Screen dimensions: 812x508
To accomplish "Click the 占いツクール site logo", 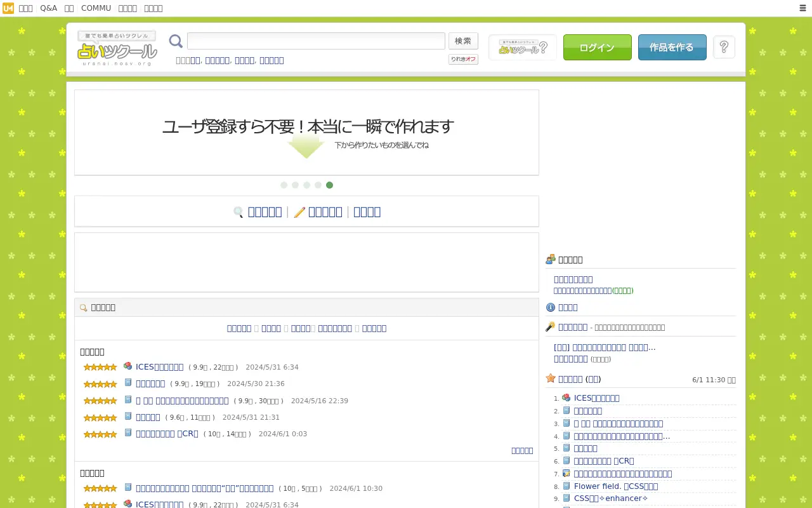I will click(117, 48).
